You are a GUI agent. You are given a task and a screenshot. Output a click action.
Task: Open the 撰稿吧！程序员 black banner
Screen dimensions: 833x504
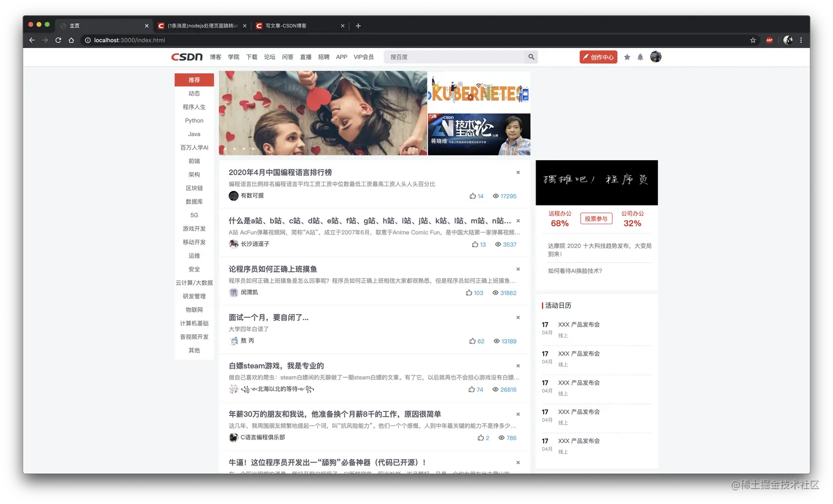point(597,183)
